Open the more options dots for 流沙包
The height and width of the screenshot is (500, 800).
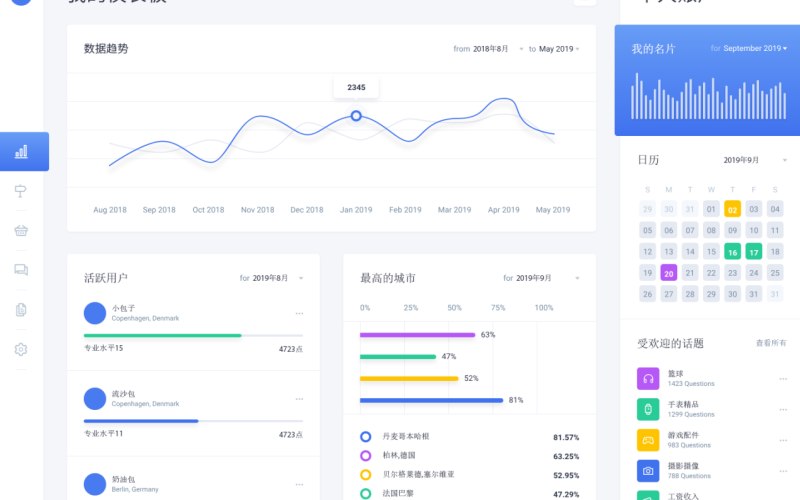[x=299, y=399]
